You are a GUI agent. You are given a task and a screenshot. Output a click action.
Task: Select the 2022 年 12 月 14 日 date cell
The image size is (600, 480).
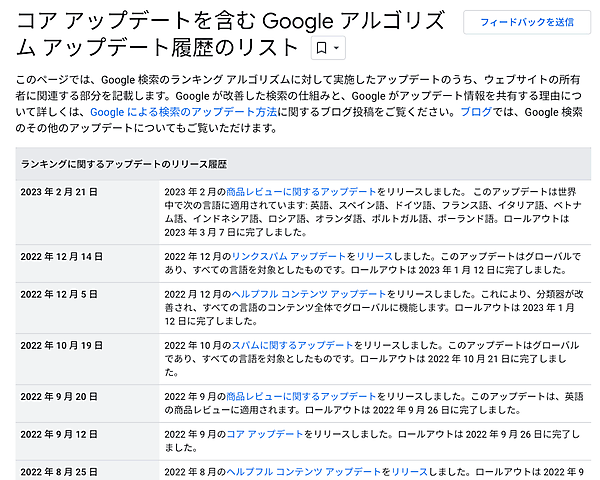click(x=62, y=257)
